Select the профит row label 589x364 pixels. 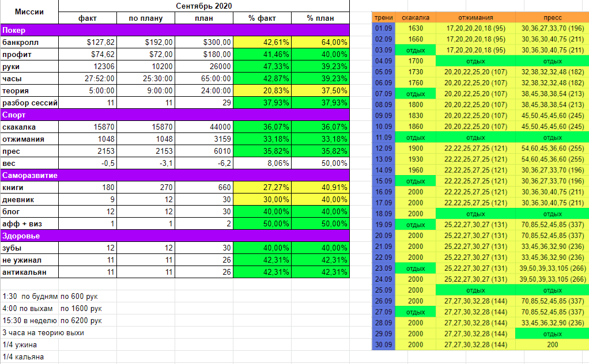point(29,54)
